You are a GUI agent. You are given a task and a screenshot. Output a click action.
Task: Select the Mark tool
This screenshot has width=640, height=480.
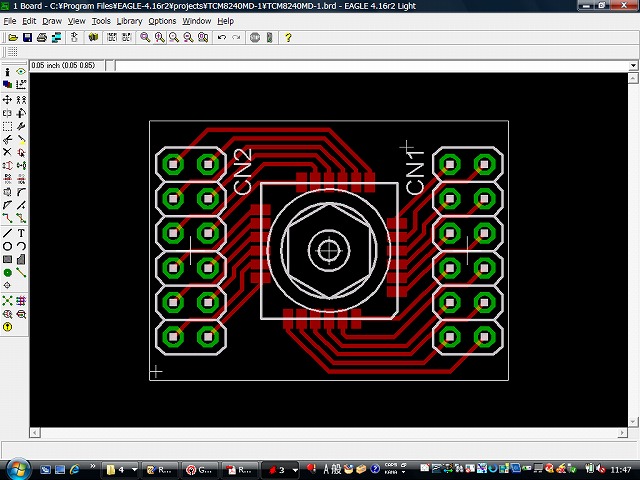[21, 84]
